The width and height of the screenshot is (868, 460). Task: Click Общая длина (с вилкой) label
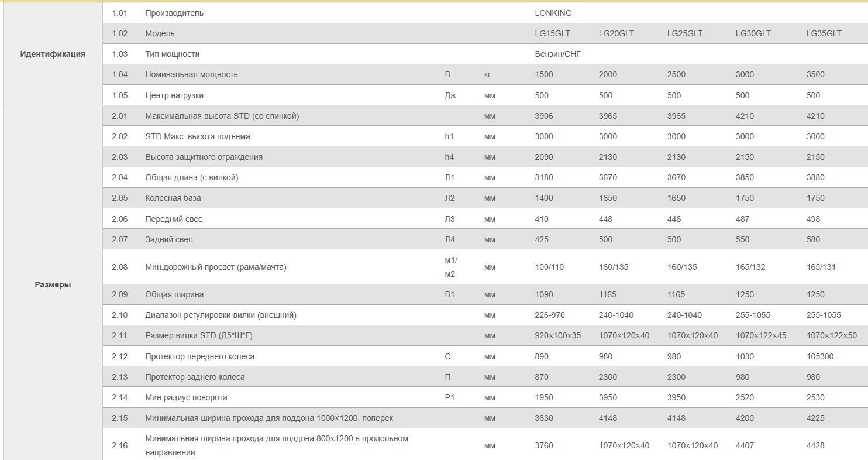tap(192, 177)
